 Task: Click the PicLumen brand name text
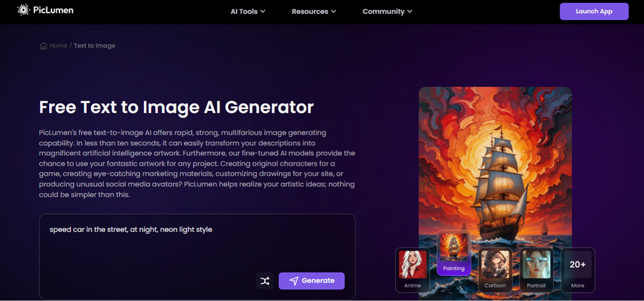point(53,11)
